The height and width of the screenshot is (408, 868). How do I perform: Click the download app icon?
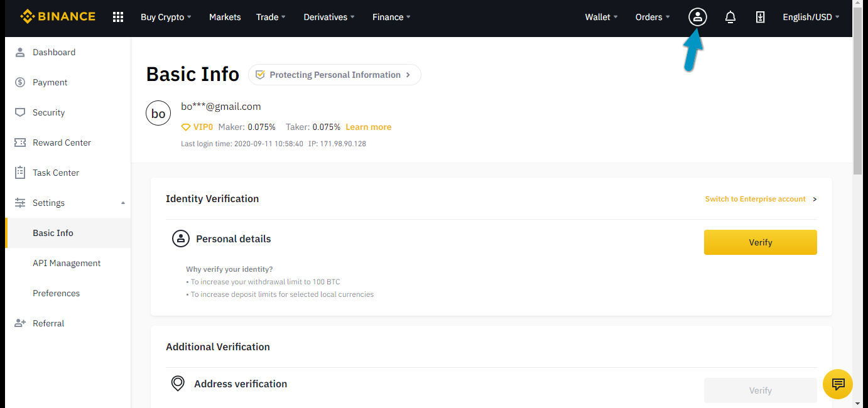(760, 18)
